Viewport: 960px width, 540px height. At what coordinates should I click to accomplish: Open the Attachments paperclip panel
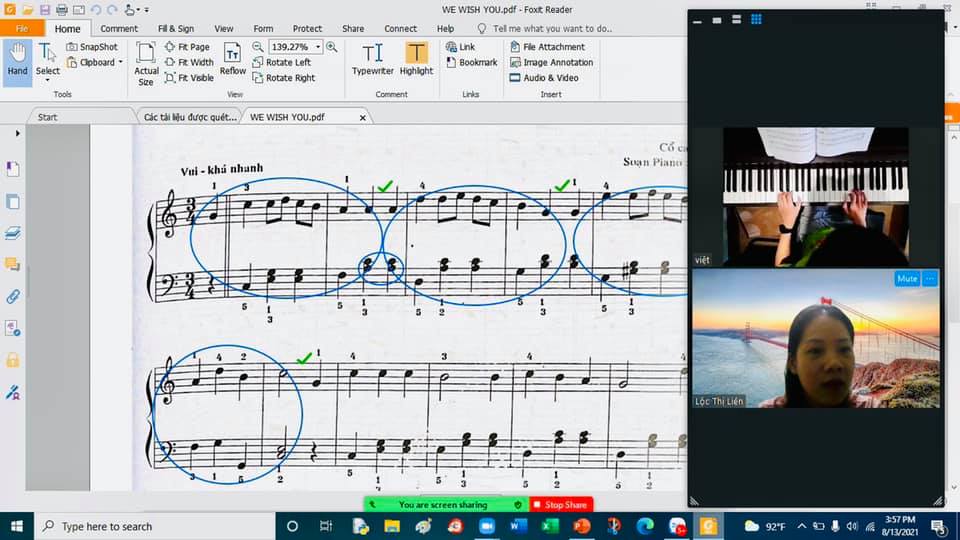13,296
